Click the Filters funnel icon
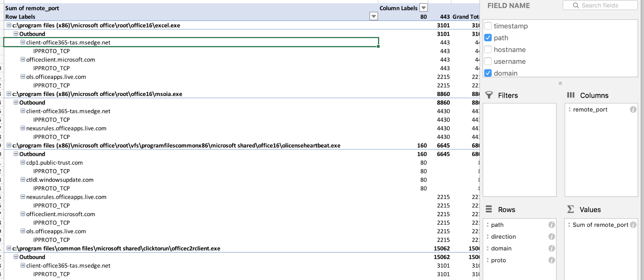This screenshot has width=644, height=280. (489, 95)
